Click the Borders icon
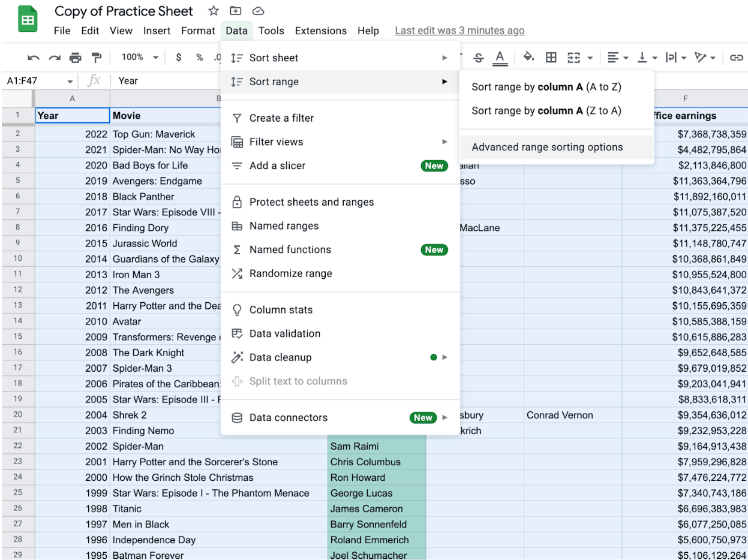The image size is (748, 560). click(551, 58)
